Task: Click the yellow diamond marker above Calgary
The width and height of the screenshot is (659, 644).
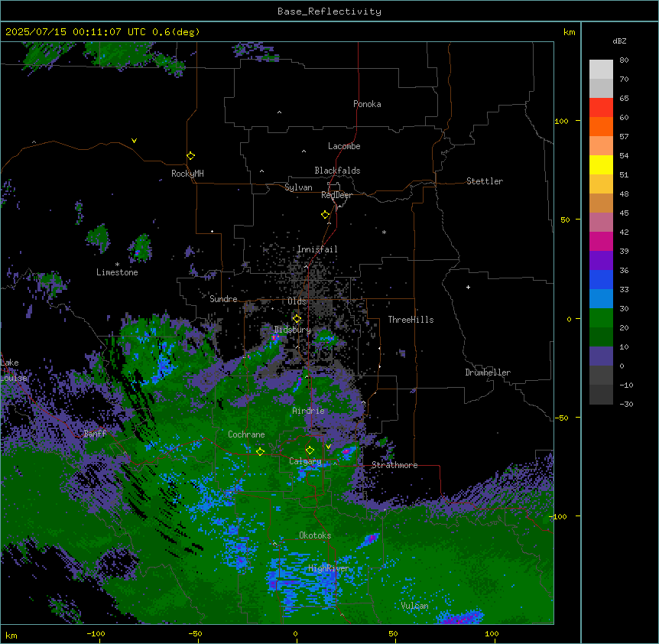Action: click(310, 450)
